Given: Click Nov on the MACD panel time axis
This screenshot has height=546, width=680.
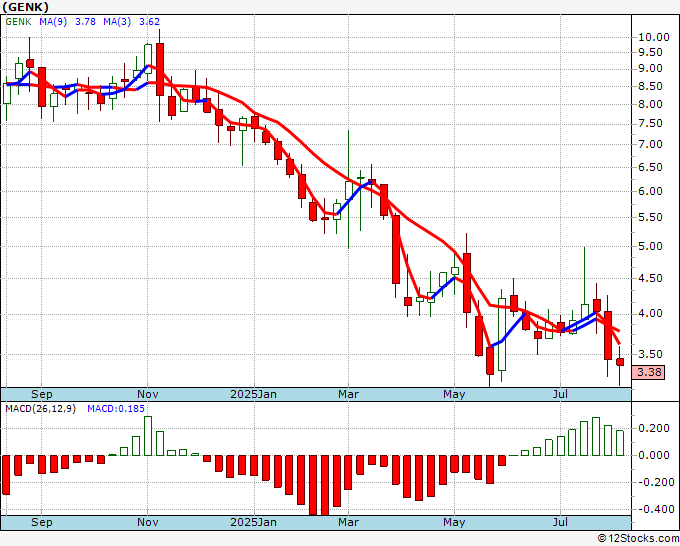Looking at the screenshot, I should [147, 522].
